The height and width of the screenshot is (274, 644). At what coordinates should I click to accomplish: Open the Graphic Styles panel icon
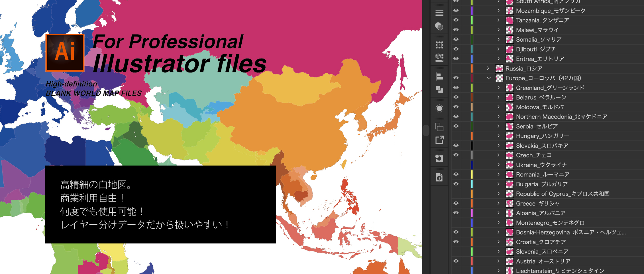point(439,158)
